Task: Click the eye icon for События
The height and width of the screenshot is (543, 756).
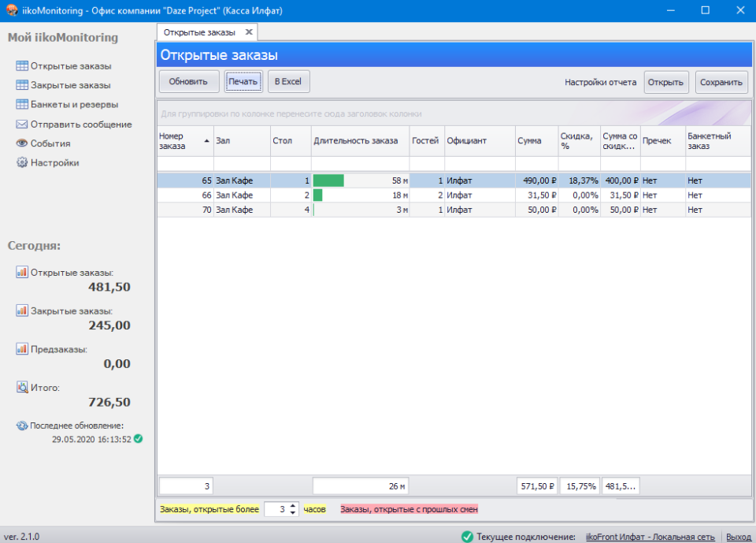Action: pyautogui.click(x=22, y=143)
